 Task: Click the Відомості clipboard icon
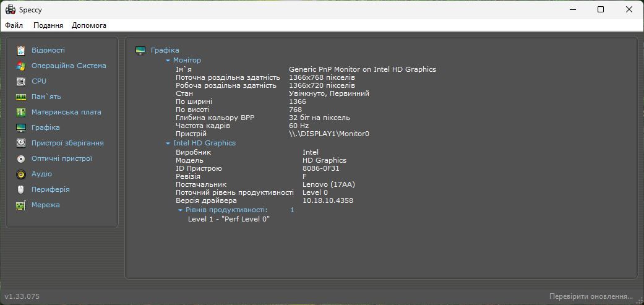pyautogui.click(x=21, y=51)
